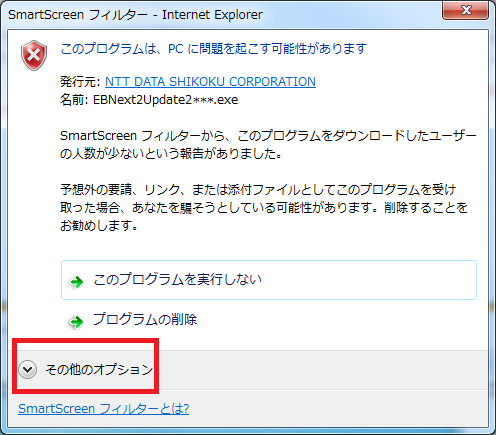Click the text 削除することを in the warning

click(x=426, y=208)
